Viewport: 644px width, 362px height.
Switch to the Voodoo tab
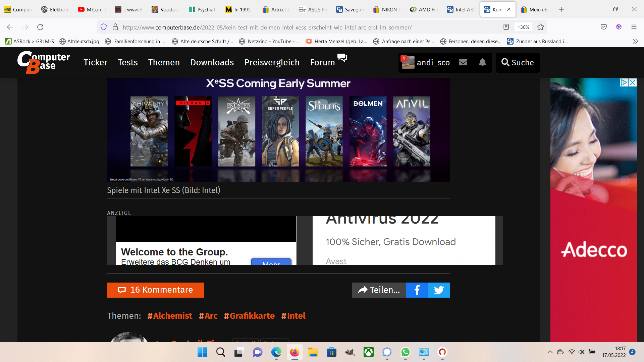tap(165, 9)
